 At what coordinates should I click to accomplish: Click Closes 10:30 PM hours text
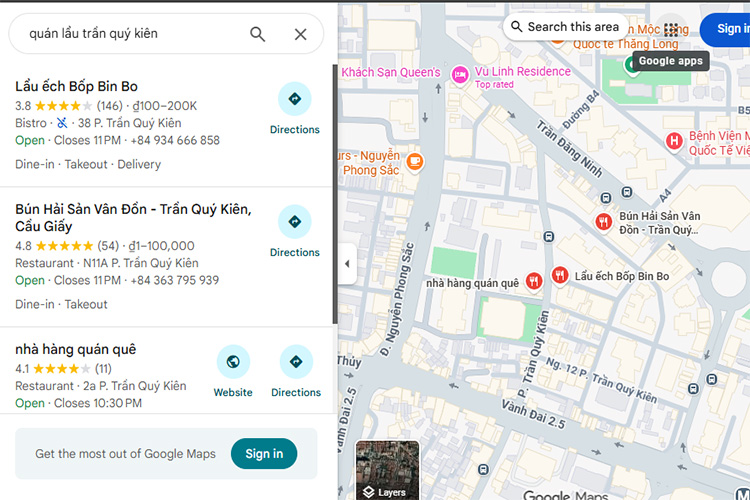coord(98,403)
